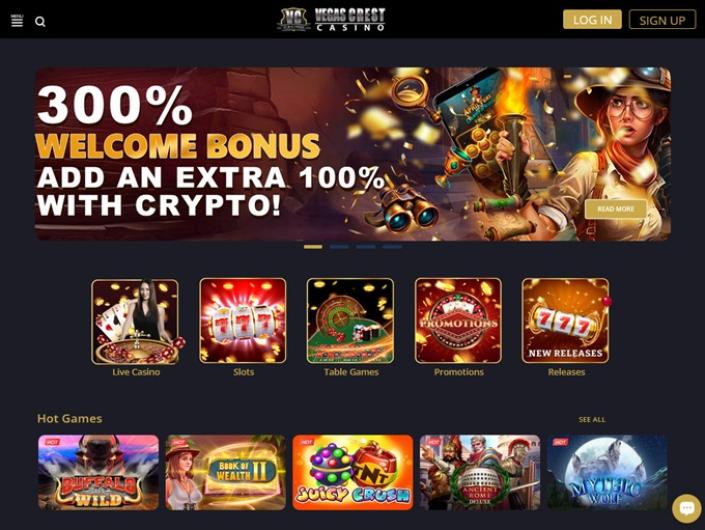Launch the Mythic Wolf game thumbnail

click(607, 472)
